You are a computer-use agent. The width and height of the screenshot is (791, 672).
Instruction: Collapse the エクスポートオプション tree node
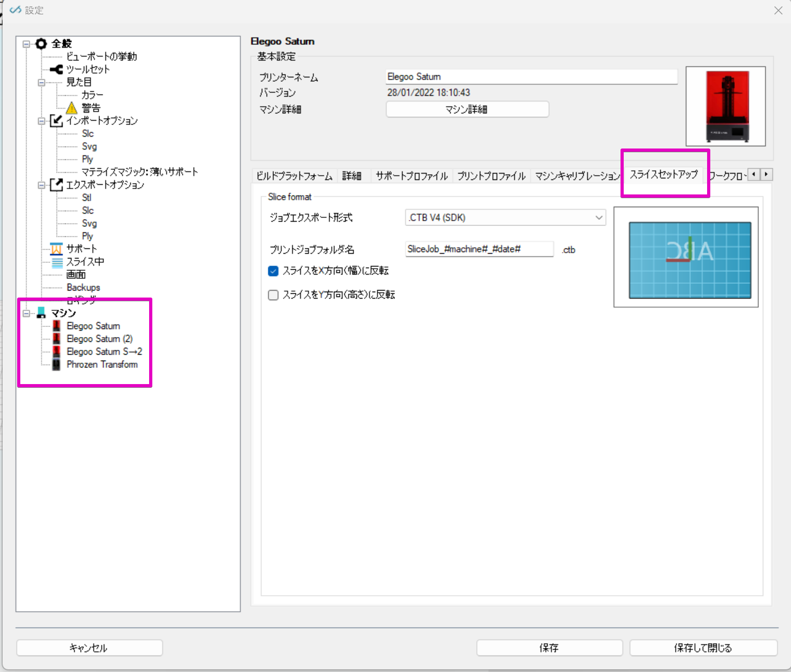(41, 185)
